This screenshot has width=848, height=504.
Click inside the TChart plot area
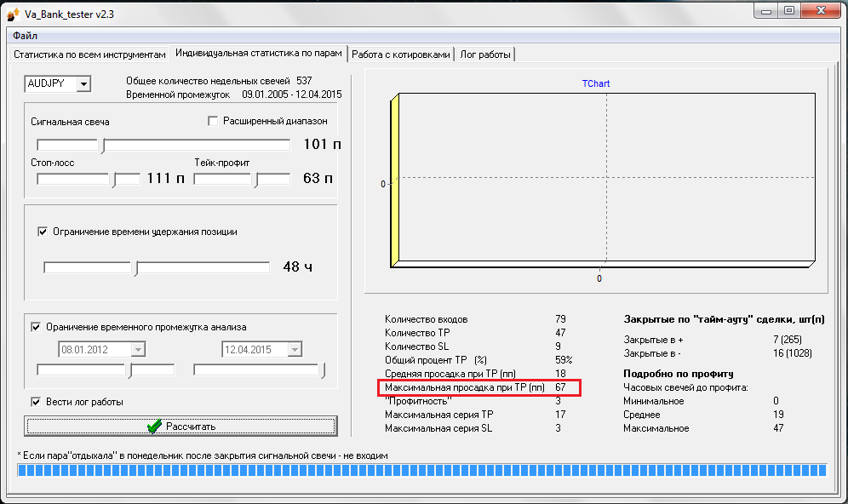coord(606,177)
